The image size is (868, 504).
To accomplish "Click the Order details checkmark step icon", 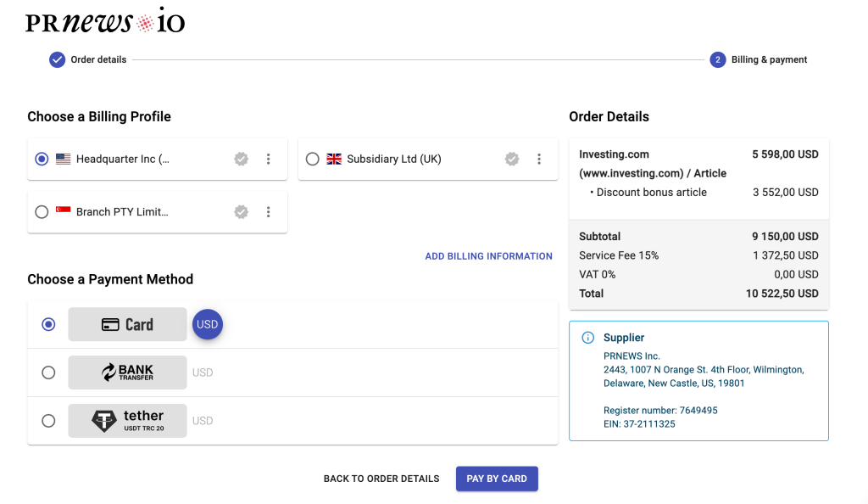I will [x=57, y=59].
